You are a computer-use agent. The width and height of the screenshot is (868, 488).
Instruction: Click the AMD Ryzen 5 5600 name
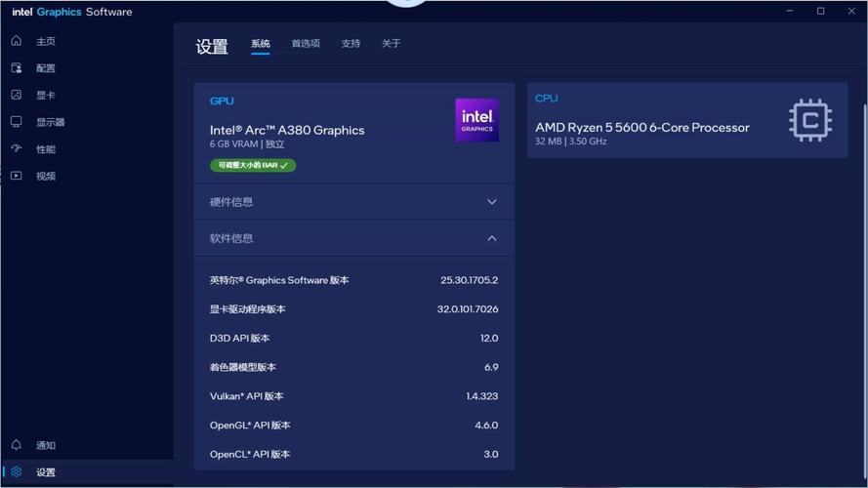tap(642, 127)
